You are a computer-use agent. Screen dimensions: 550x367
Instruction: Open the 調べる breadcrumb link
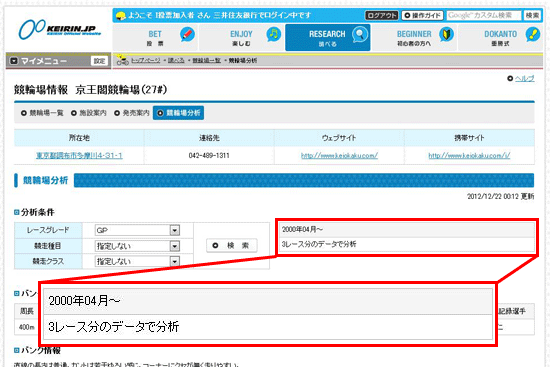[176, 60]
